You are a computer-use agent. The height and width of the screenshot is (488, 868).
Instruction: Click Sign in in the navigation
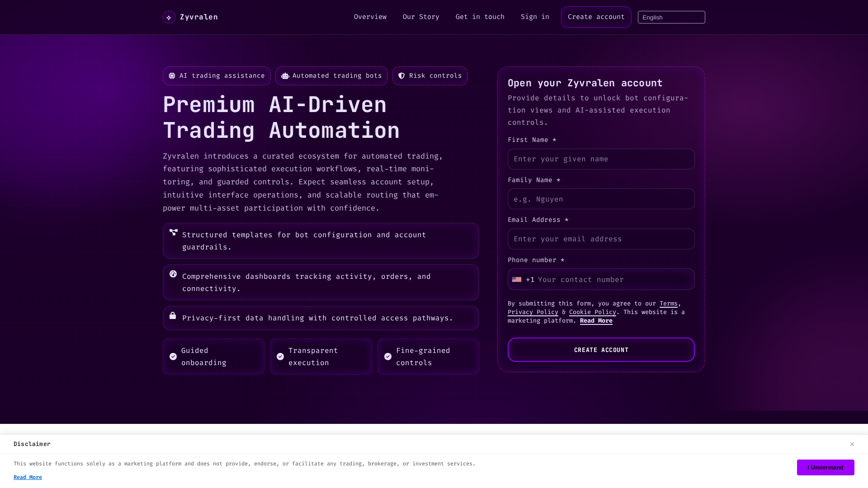point(535,17)
